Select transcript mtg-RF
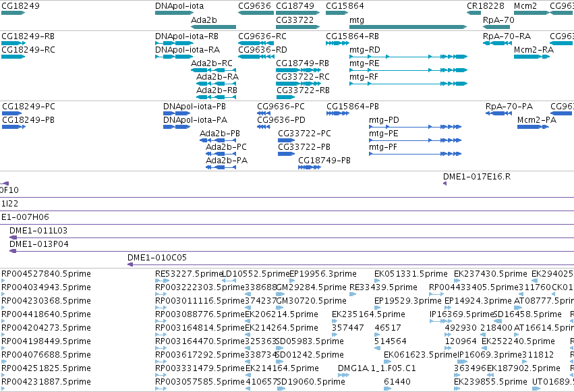Viewport: 574px width, 392px height. (364, 77)
